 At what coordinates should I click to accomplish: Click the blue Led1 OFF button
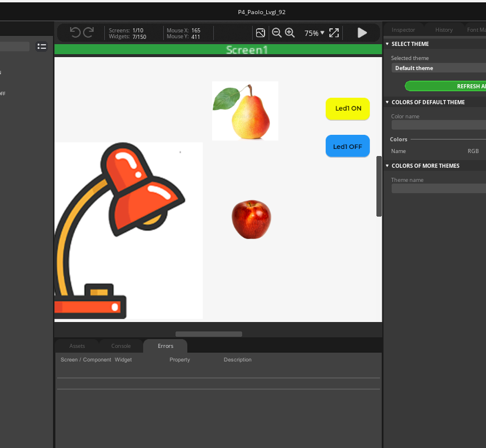click(348, 147)
